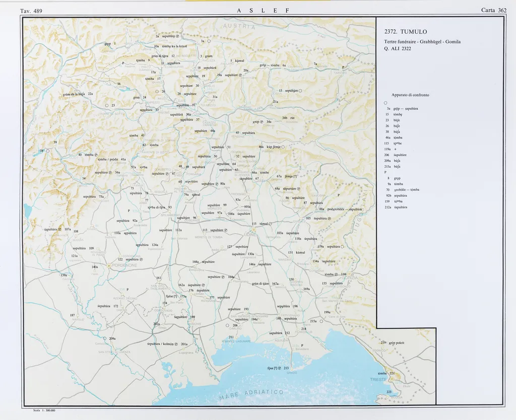Click the Tav. 489 plate label
The height and width of the screenshot is (420, 516).
[x=31, y=10]
